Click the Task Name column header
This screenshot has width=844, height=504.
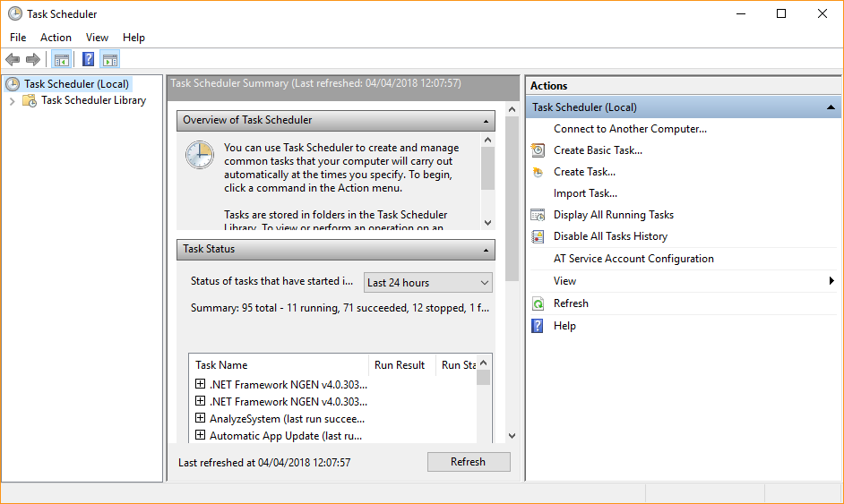[279, 364]
